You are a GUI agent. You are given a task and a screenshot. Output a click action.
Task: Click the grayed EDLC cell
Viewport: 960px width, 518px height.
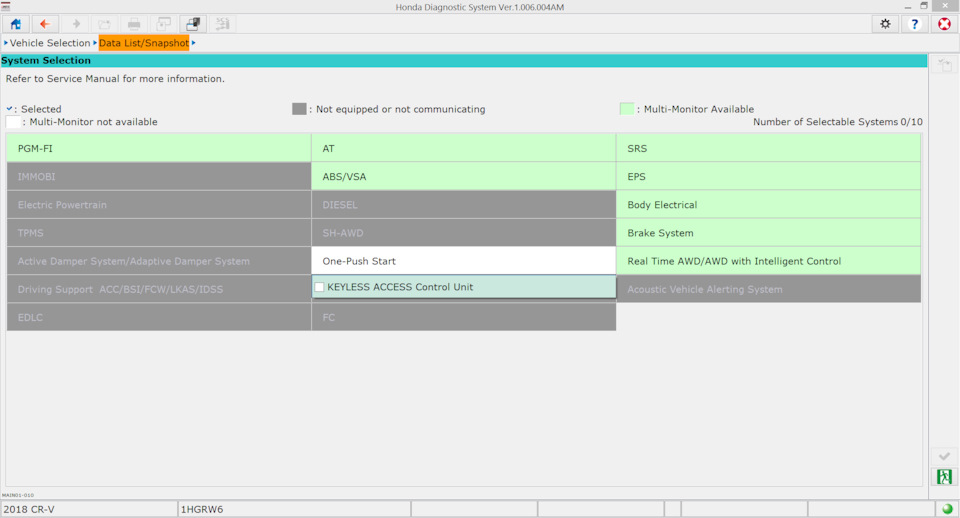tap(159, 317)
